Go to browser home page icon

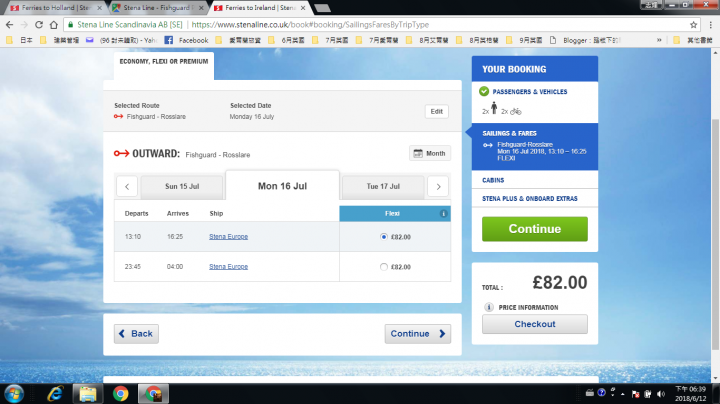(54, 25)
